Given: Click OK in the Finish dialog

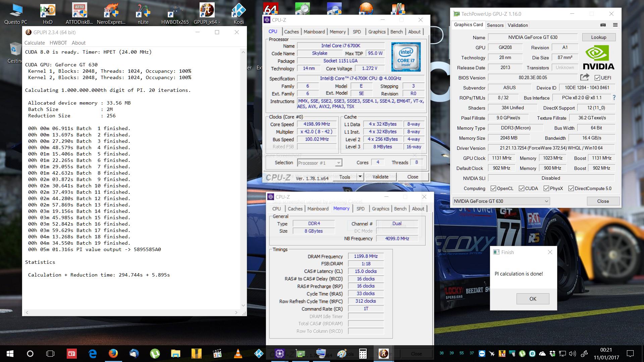Looking at the screenshot, I should (533, 299).
